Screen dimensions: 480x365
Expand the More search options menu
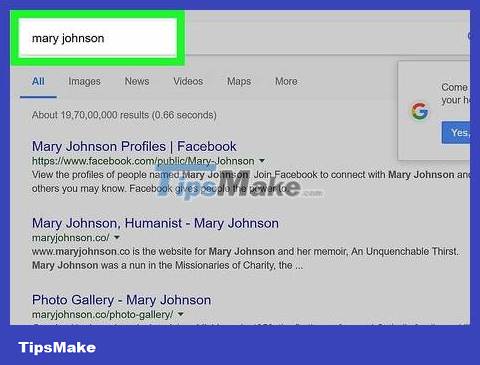[286, 81]
